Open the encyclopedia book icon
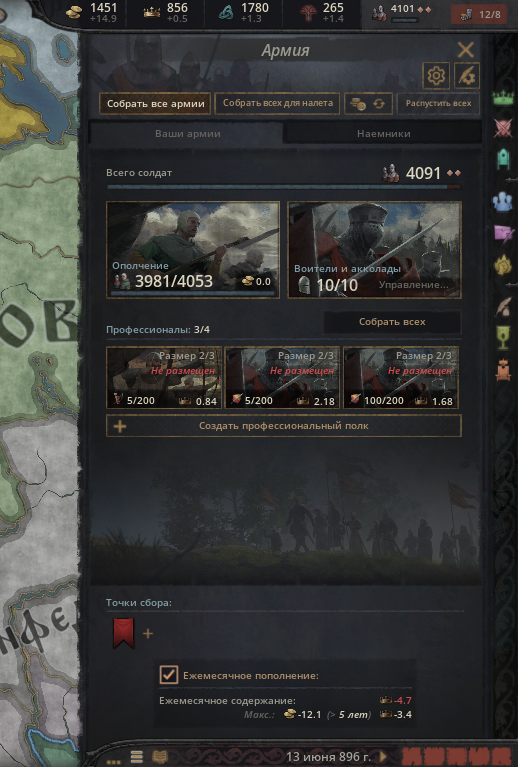Viewport: 518px width, 767px height. [160, 756]
